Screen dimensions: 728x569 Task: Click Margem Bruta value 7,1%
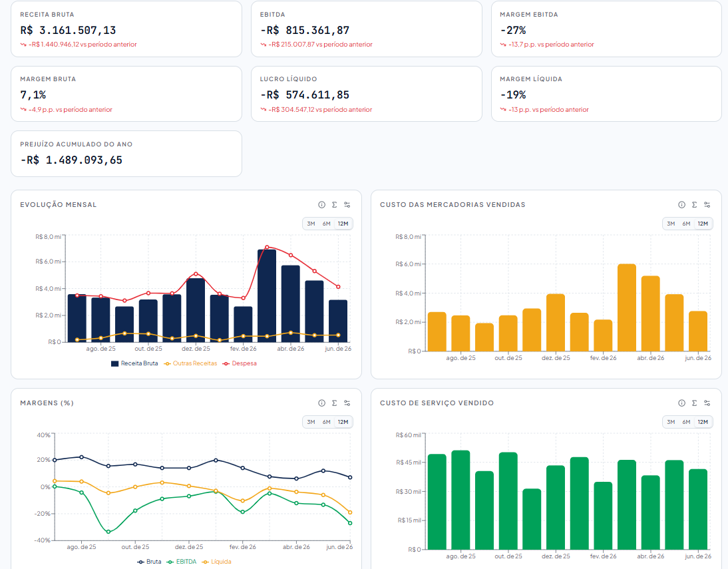(33, 95)
